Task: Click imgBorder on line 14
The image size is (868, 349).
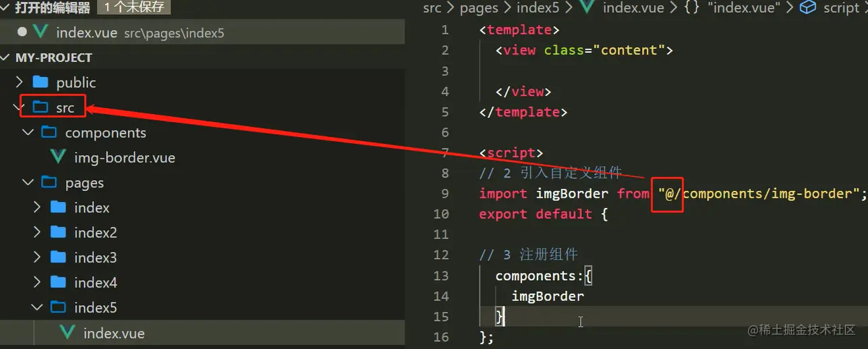Action: (548, 296)
